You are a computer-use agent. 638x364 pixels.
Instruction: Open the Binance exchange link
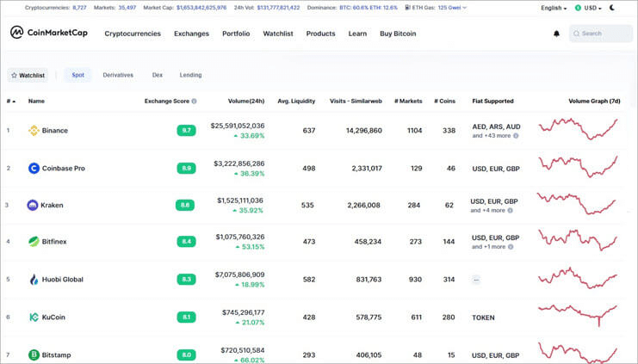[x=54, y=131]
